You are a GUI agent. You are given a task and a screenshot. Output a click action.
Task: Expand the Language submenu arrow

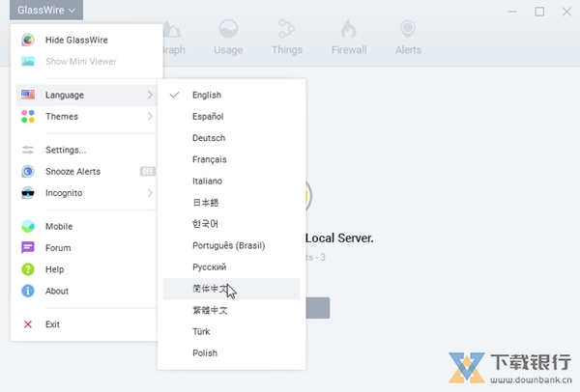(150, 95)
